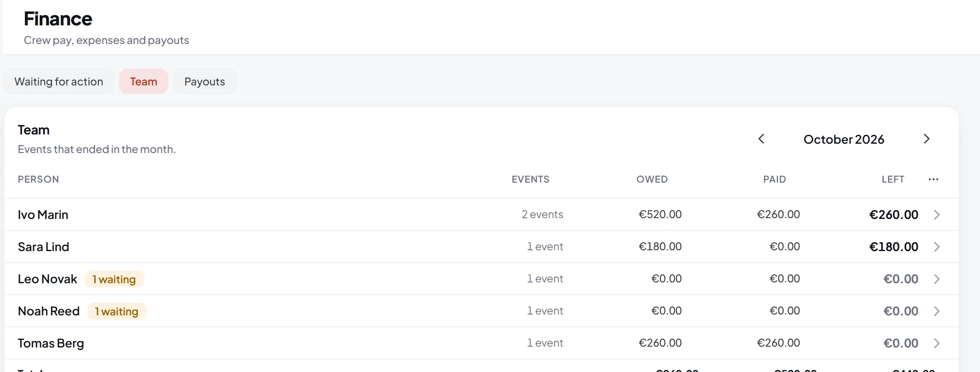The width and height of the screenshot is (980, 372).
Task: Click the name Leo Novak
Action: click(47, 279)
